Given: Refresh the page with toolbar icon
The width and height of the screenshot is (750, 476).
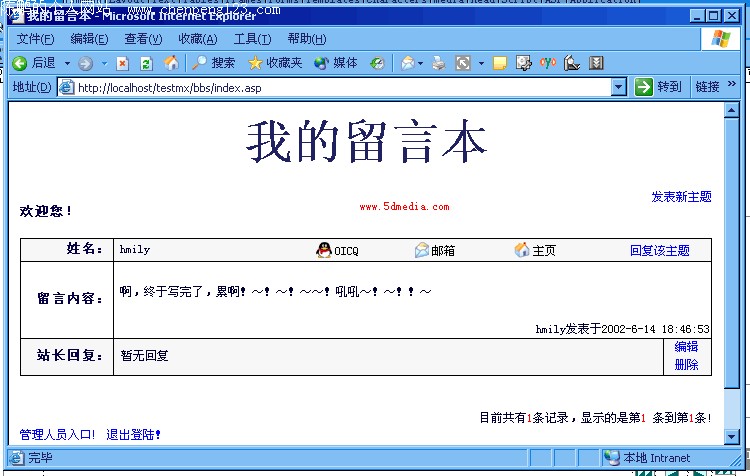Looking at the screenshot, I should click(146, 63).
